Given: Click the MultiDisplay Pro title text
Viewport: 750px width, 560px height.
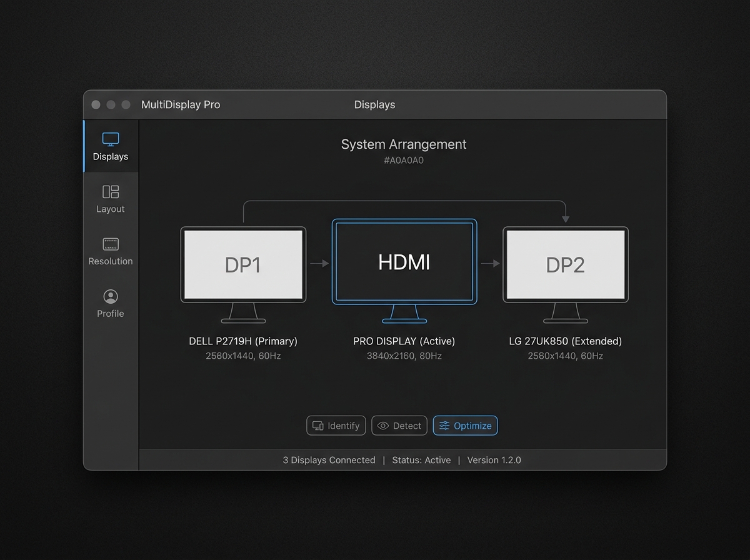Looking at the screenshot, I should 181,104.
